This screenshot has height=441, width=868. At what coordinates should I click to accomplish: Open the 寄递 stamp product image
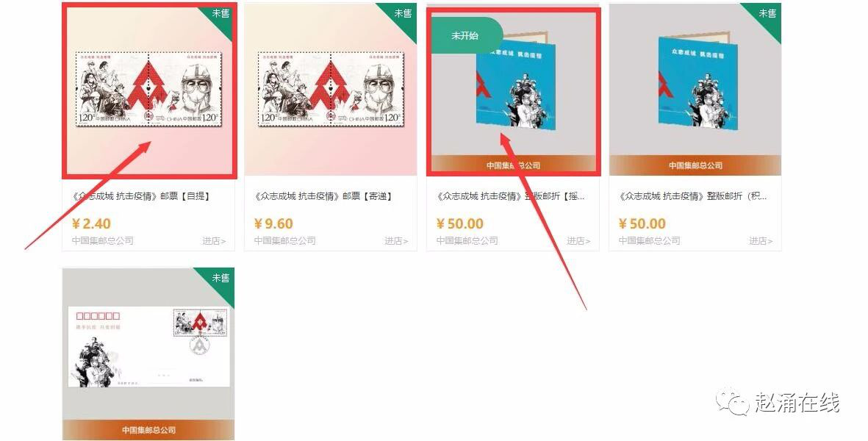click(x=331, y=89)
